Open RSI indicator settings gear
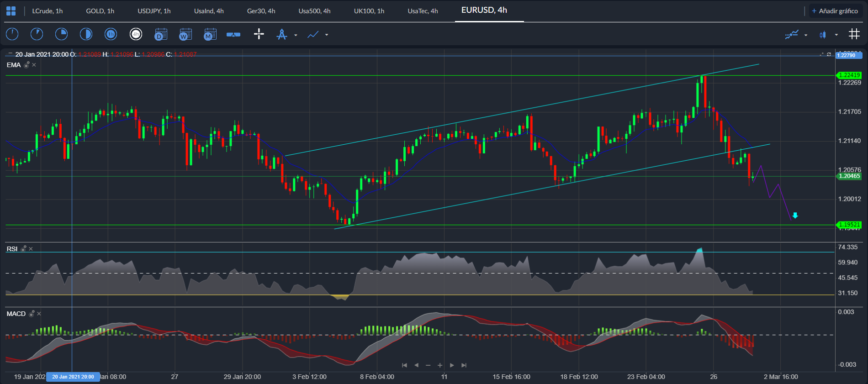 pyautogui.click(x=23, y=249)
